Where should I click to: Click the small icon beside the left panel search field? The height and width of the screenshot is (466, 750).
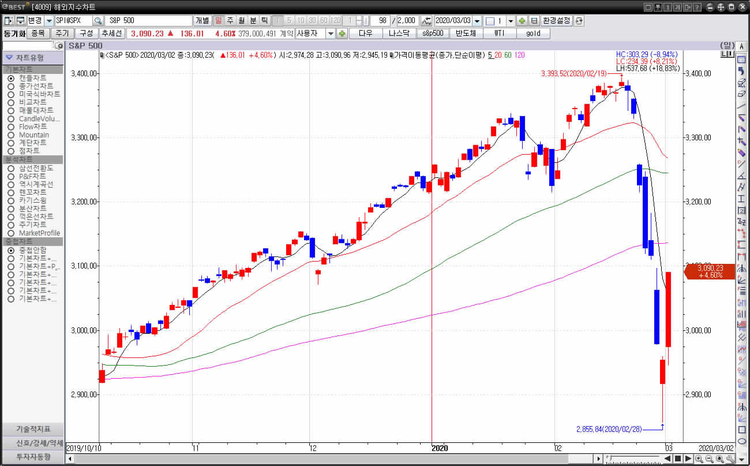pos(59,46)
